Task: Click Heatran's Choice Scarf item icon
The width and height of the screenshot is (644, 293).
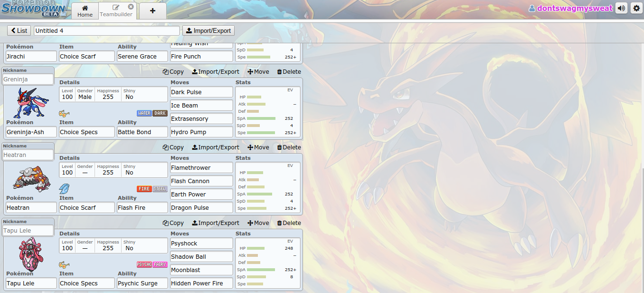Action: click(64, 188)
